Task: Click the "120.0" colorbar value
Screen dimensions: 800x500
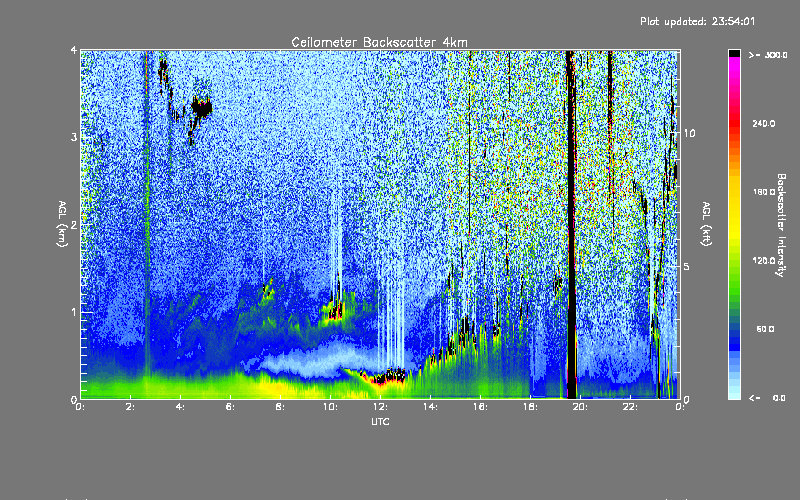Action: click(764, 261)
